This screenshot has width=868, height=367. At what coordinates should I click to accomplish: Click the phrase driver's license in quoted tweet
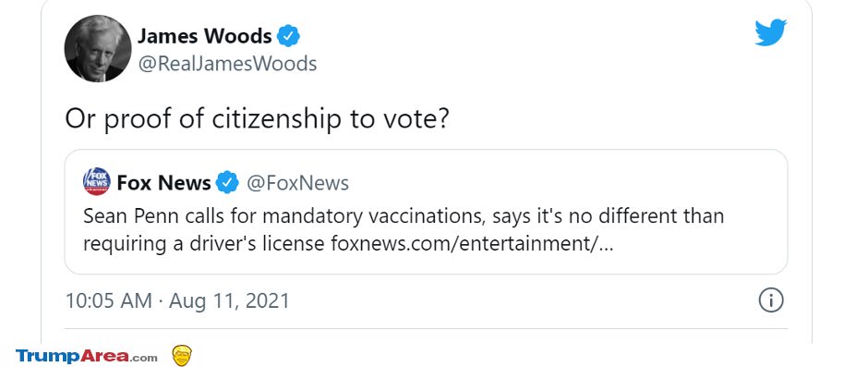[261, 244]
